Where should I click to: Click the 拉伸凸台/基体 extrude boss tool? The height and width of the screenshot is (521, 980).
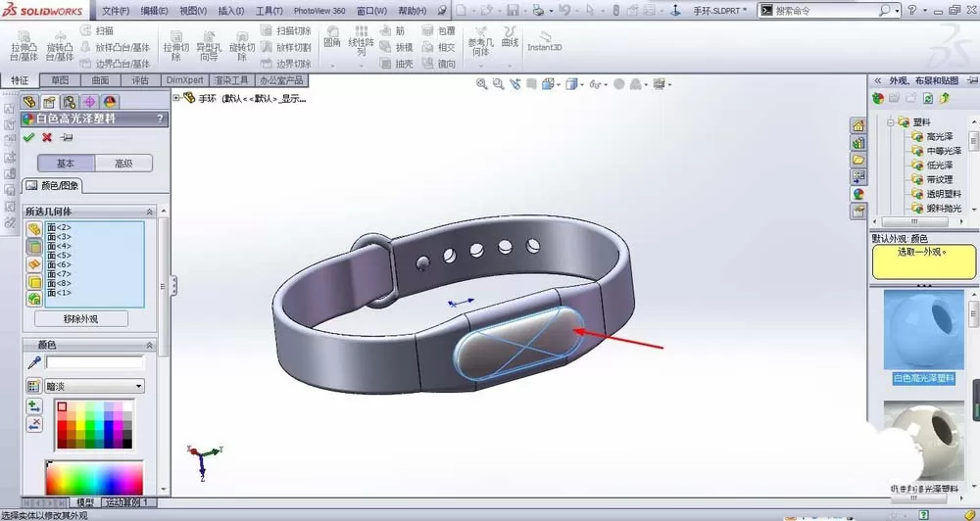click(x=24, y=46)
